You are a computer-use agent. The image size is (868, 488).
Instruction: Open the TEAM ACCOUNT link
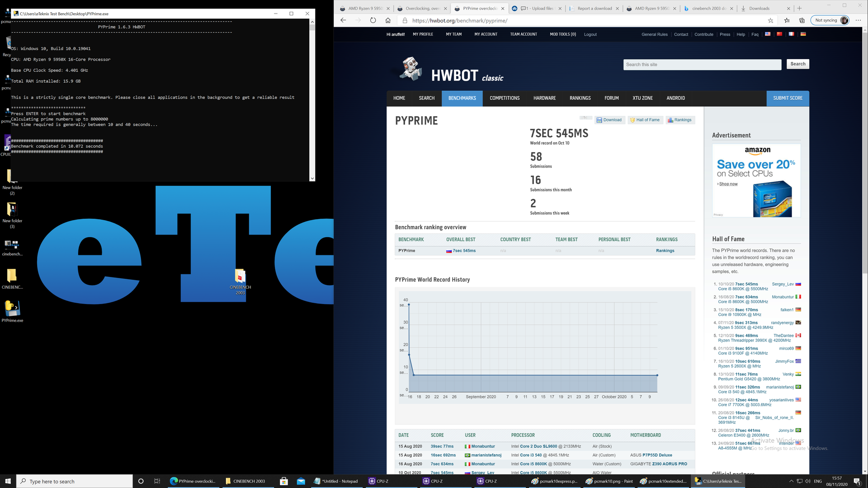524,34
